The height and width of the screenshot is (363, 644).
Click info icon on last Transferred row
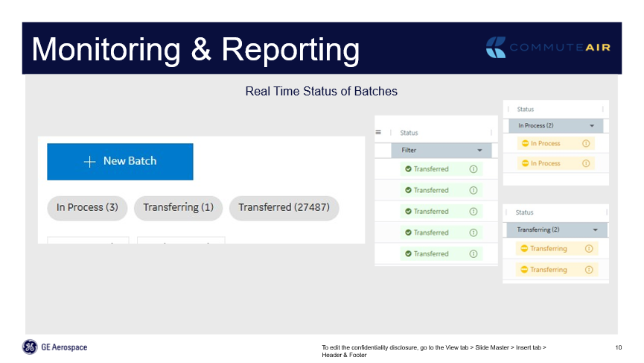(x=474, y=254)
